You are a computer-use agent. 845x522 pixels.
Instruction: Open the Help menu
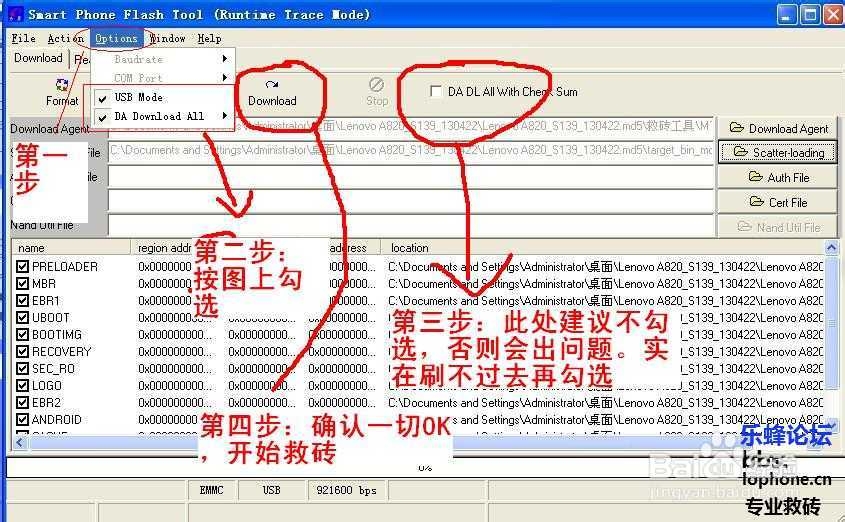(209, 38)
